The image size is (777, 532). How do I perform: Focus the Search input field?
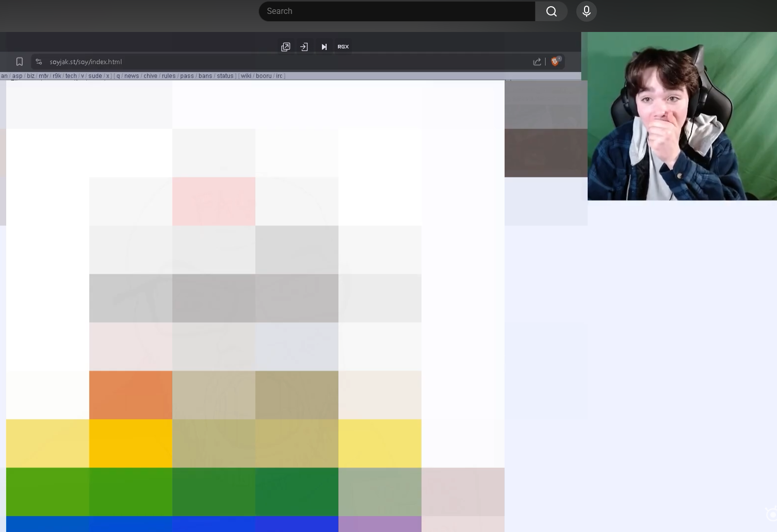click(396, 11)
